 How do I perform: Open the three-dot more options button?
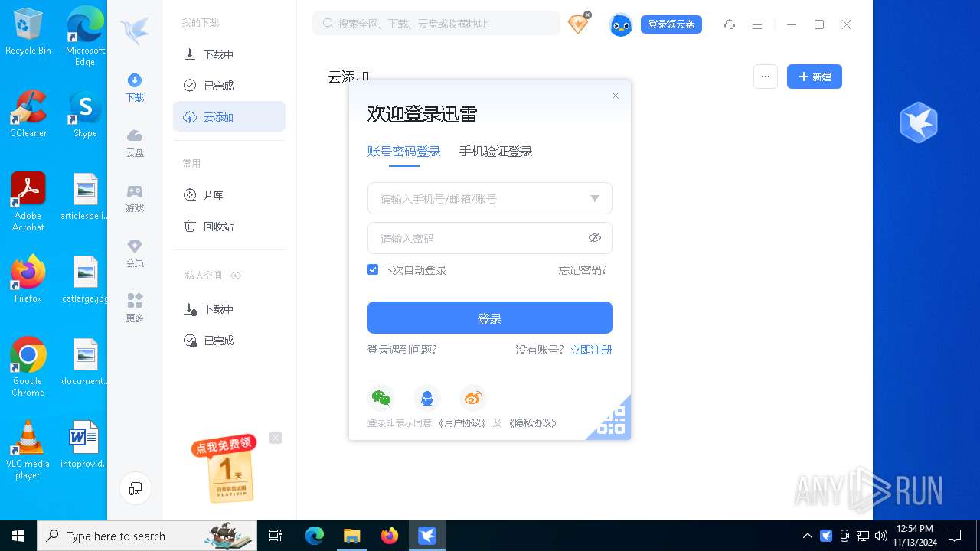coord(766,77)
